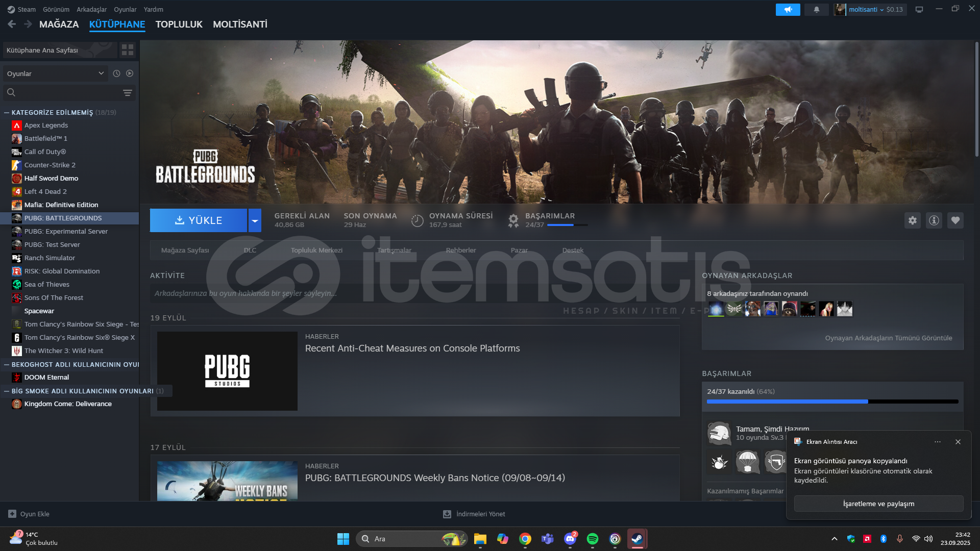Screen dimensions: 980x551
Task: Open MOLTİSANTİ profile tab
Action: (x=240, y=24)
